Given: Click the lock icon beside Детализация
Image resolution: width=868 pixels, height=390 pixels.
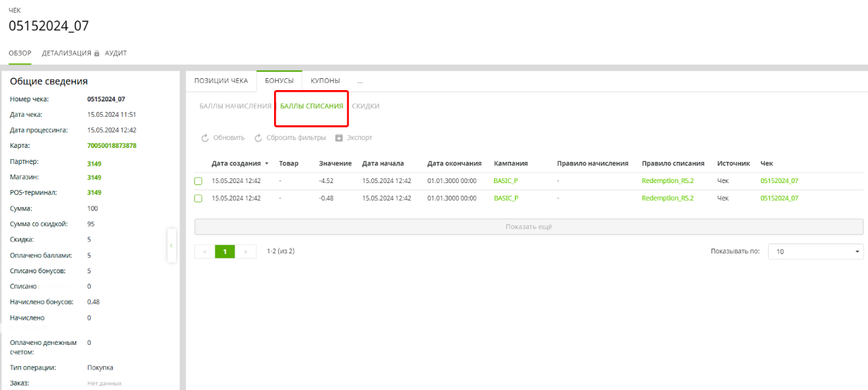Looking at the screenshot, I should coord(97,54).
